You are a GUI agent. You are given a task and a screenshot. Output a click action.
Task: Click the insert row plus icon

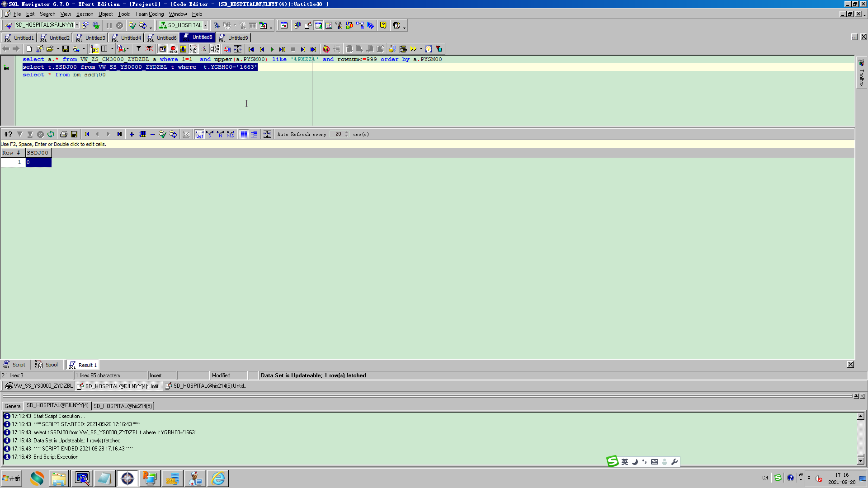[132, 134]
